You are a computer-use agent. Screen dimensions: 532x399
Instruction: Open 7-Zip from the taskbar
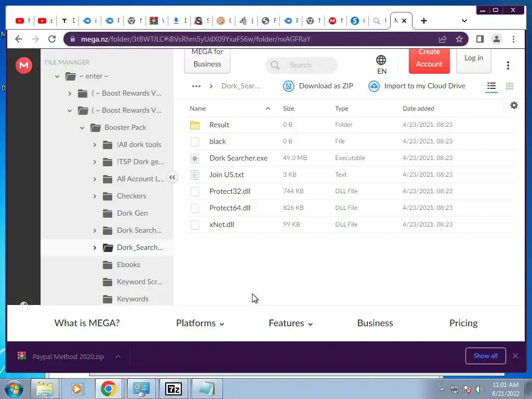click(174, 389)
